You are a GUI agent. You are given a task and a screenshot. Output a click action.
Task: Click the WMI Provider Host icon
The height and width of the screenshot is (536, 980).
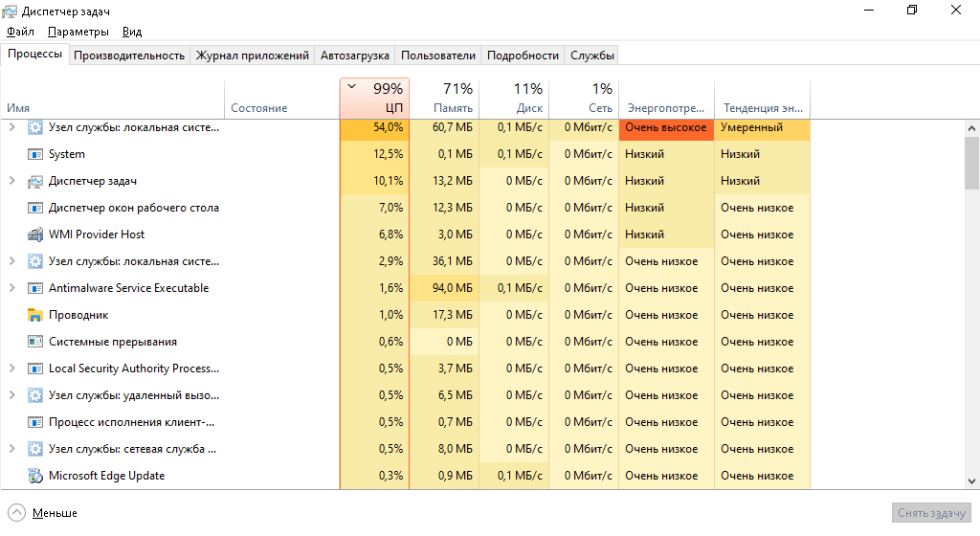(35, 234)
